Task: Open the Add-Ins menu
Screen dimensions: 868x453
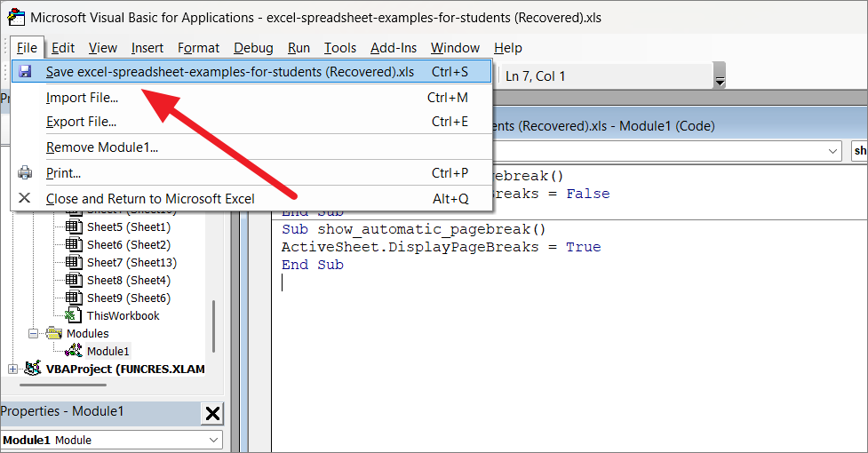Action: pyautogui.click(x=394, y=48)
